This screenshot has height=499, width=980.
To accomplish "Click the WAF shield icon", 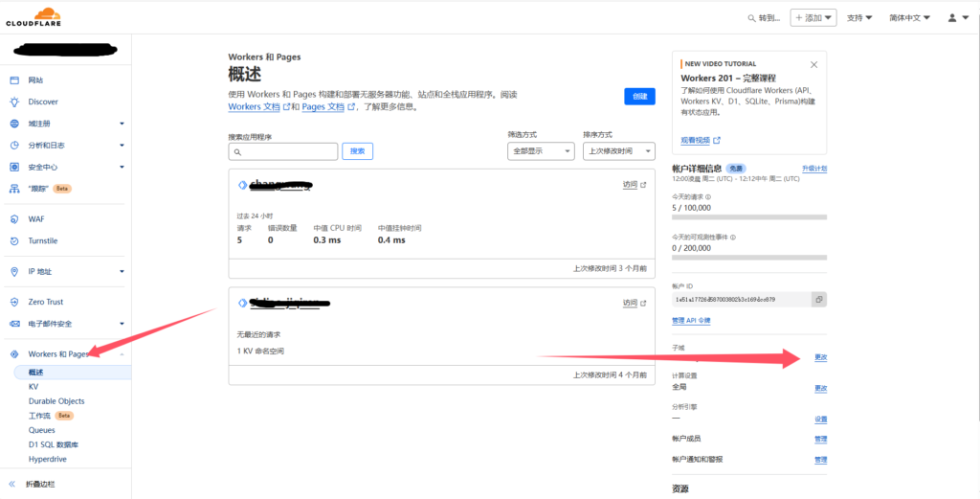I will [14, 219].
